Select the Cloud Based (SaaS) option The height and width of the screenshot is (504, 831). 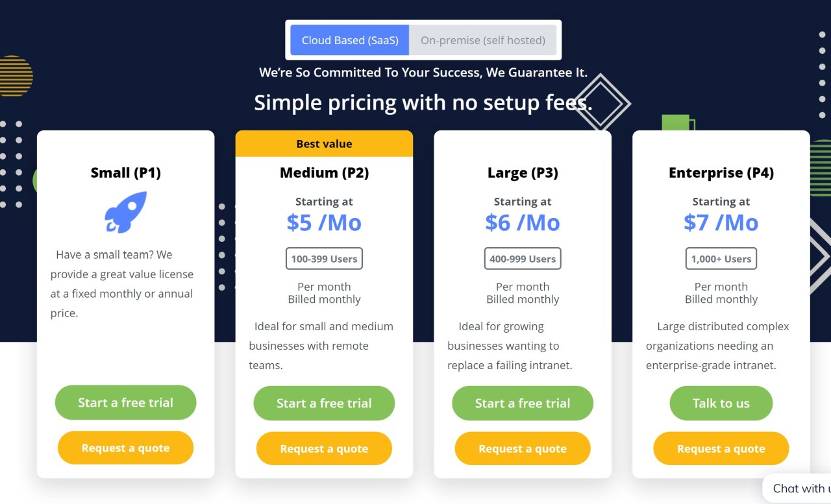click(x=350, y=40)
